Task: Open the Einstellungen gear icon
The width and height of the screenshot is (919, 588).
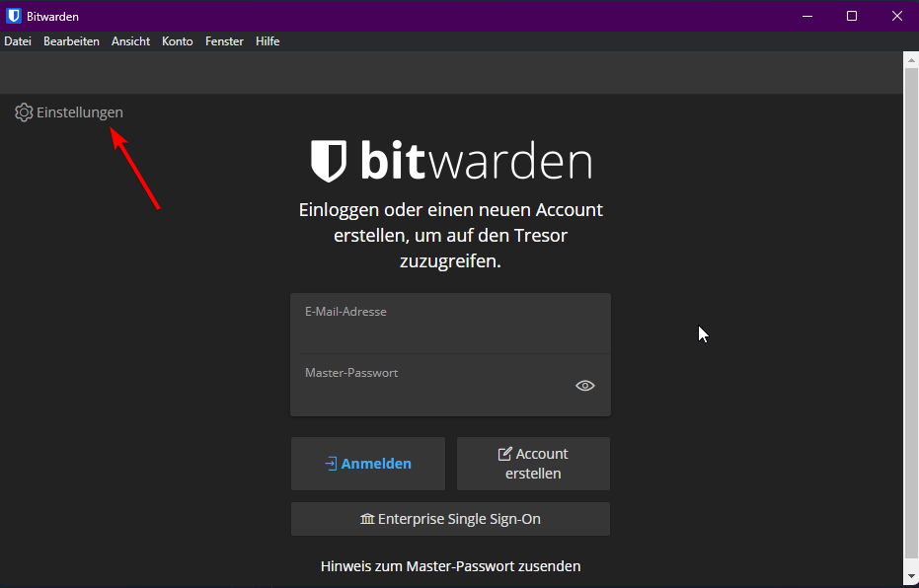Action: 24,112
